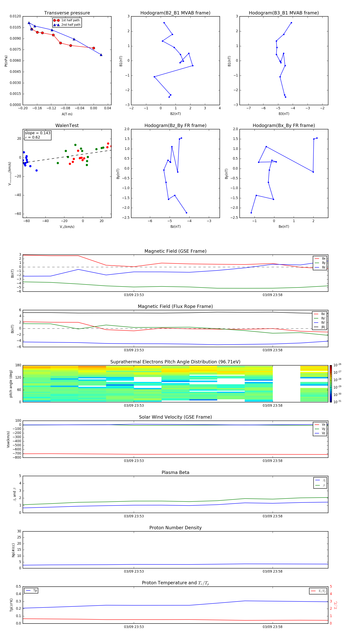
Task: Click the "Hodogram(Bx_By FR frame)" title
Action: pyautogui.click(x=284, y=125)
